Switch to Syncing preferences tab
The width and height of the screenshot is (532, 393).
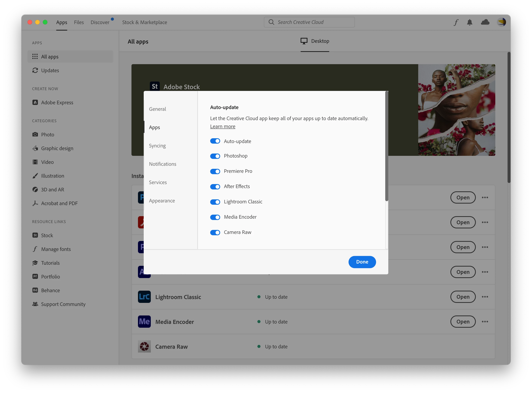coord(157,146)
